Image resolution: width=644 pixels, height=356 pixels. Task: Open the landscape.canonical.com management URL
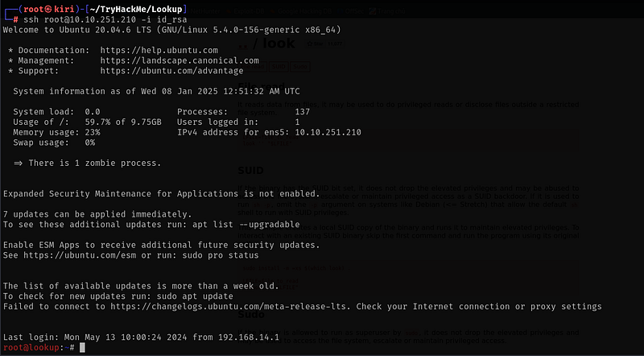[180, 60]
